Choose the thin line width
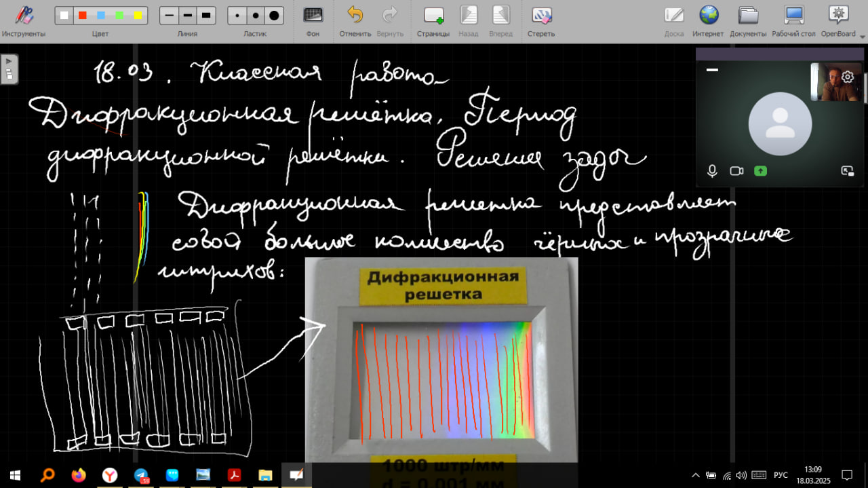 (170, 15)
